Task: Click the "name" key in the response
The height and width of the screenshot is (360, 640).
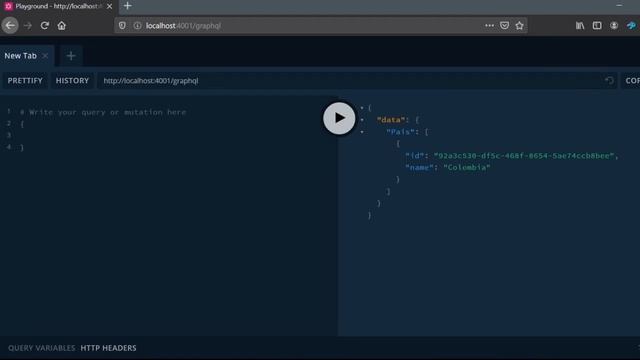Action: pos(419,168)
